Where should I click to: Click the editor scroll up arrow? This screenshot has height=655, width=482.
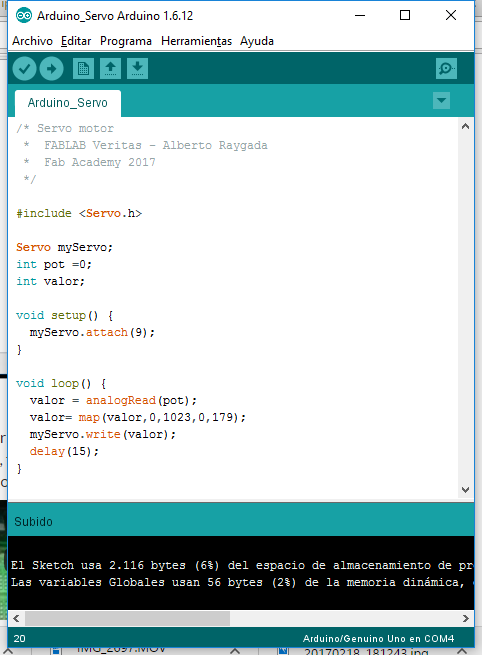466,126
